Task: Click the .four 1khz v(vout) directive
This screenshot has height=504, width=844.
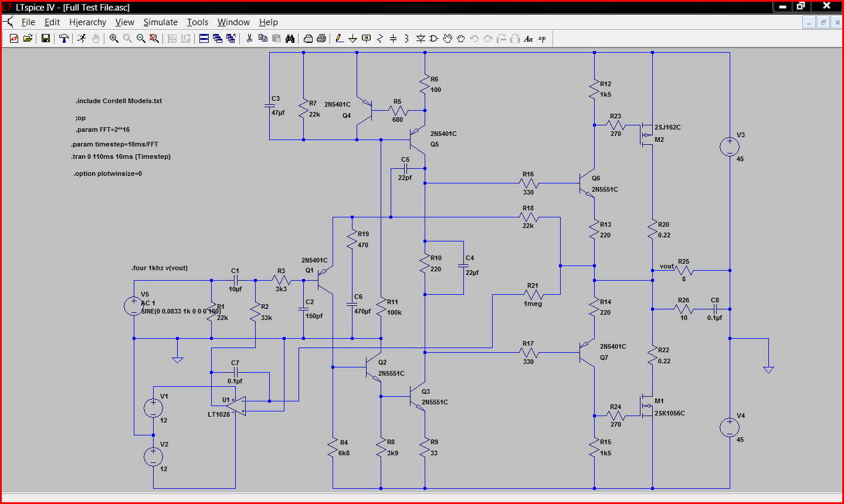Action: (160, 268)
